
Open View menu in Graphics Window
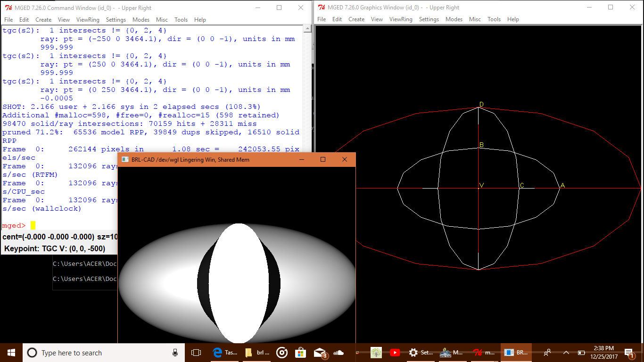click(x=377, y=19)
